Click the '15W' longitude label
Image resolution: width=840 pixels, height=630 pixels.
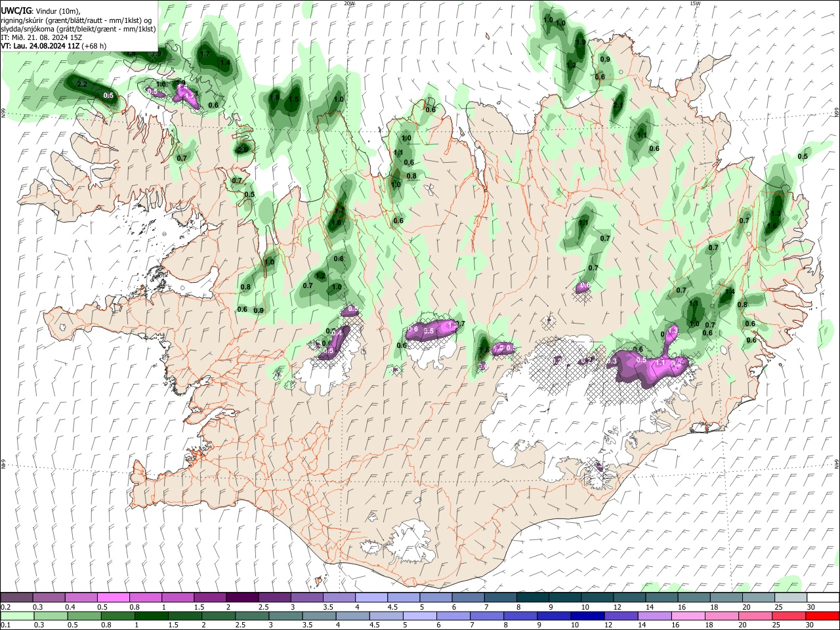(695, 3)
